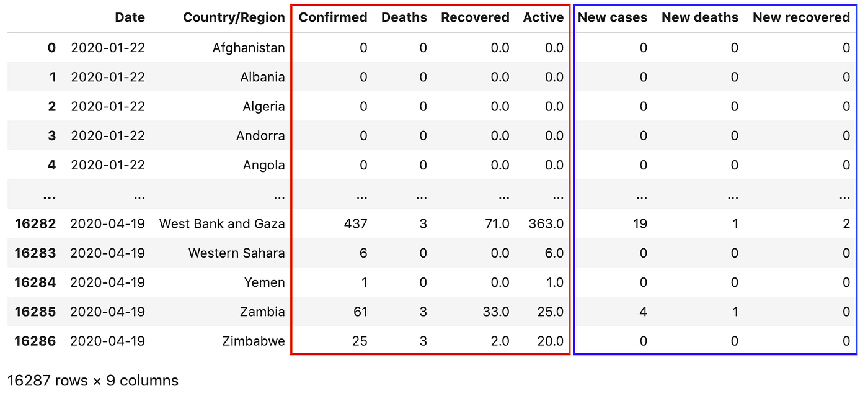Click row index 16286
Screen dimensions: 868x401
point(35,341)
